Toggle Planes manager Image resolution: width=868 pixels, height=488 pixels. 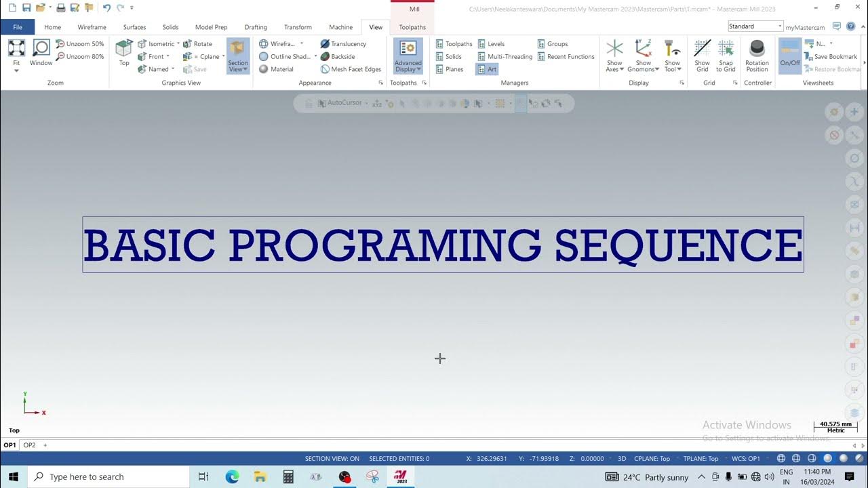click(450, 69)
